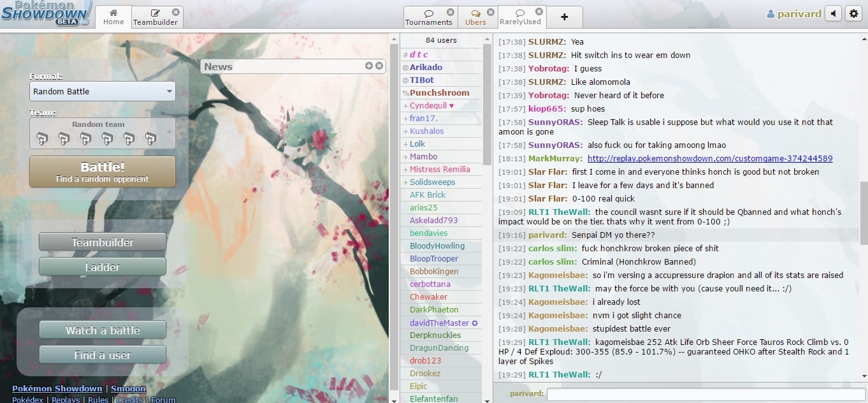
Task: Open the options gear icon
Action: [x=854, y=13]
